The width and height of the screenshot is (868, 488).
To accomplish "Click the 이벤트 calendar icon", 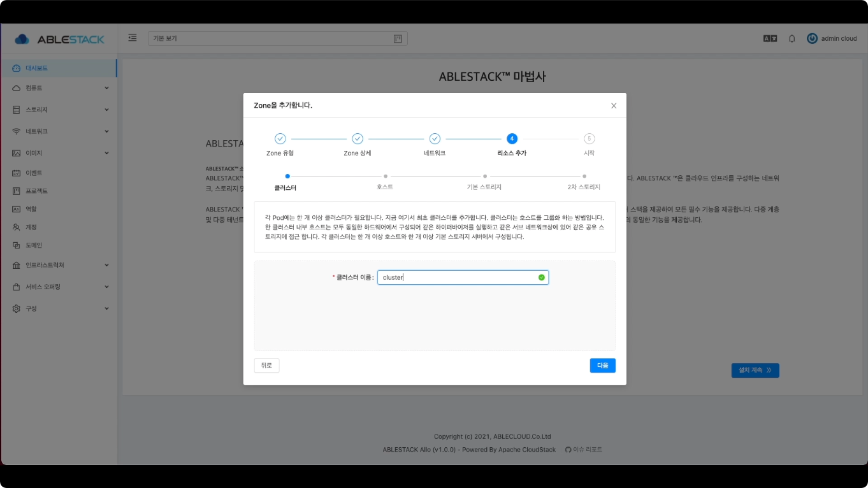I will [17, 173].
